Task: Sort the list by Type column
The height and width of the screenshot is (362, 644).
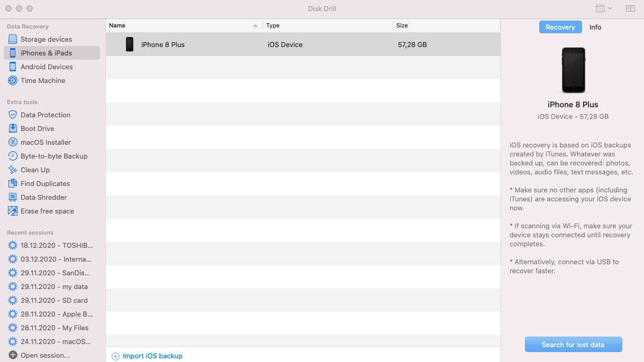Action: point(328,25)
